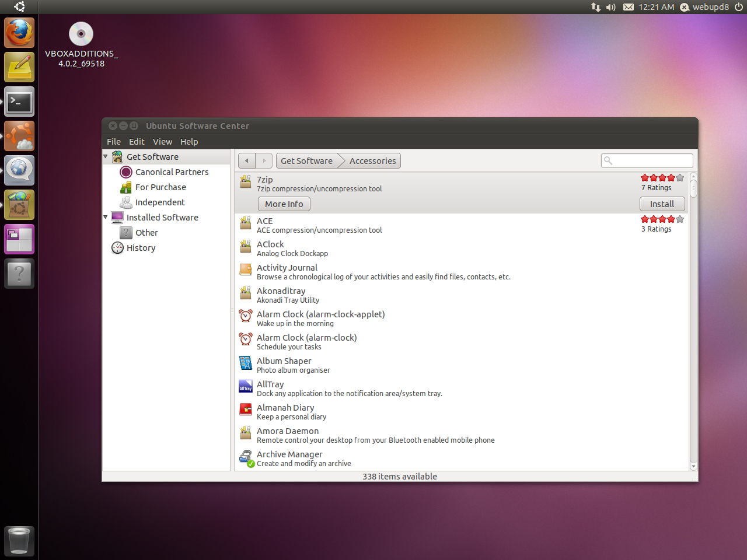Click the software search field
747x560 pixels.
pyautogui.click(x=647, y=160)
